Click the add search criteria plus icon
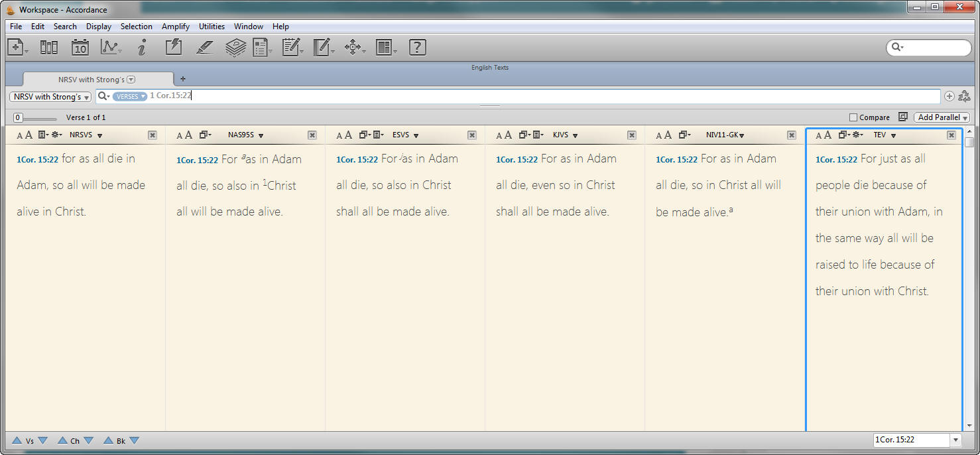 (949, 96)
